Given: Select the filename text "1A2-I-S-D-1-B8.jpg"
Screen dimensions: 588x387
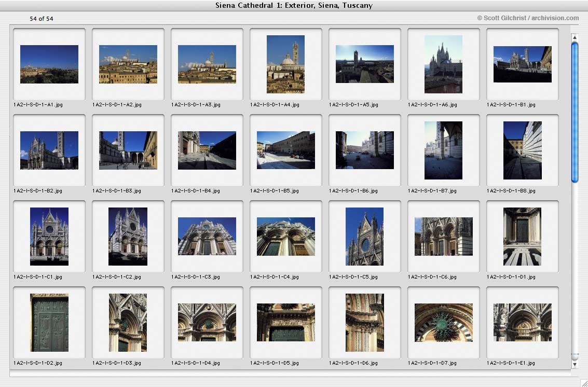Looking at the screenshot, I should tap(511, 191).
